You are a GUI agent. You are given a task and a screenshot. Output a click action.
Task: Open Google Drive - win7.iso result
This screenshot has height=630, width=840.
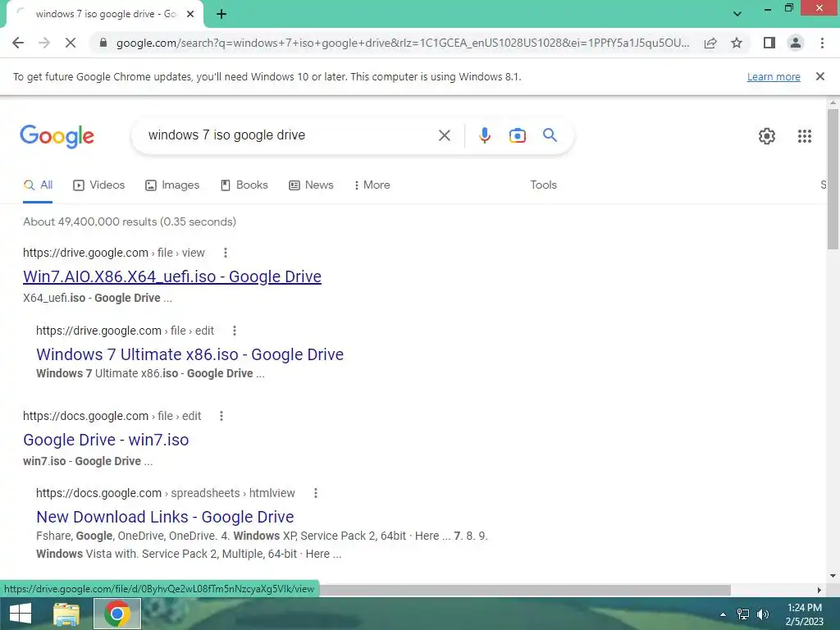pos(106,440)
